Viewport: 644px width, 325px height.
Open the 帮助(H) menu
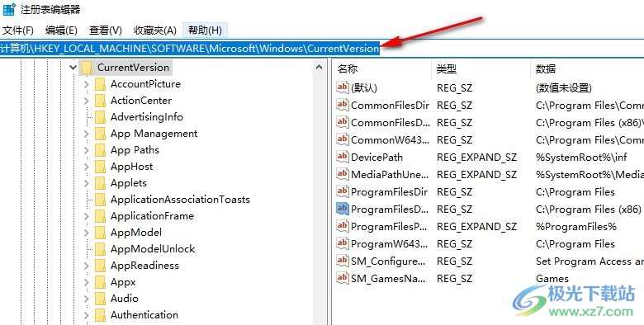pyautogui.click(x=205, y=31)
